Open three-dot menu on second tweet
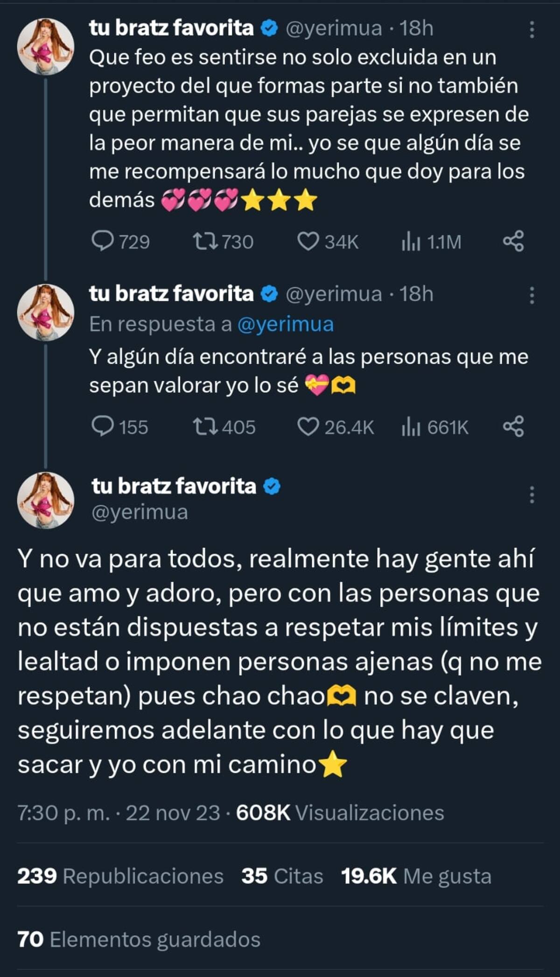 pos(532,296)
